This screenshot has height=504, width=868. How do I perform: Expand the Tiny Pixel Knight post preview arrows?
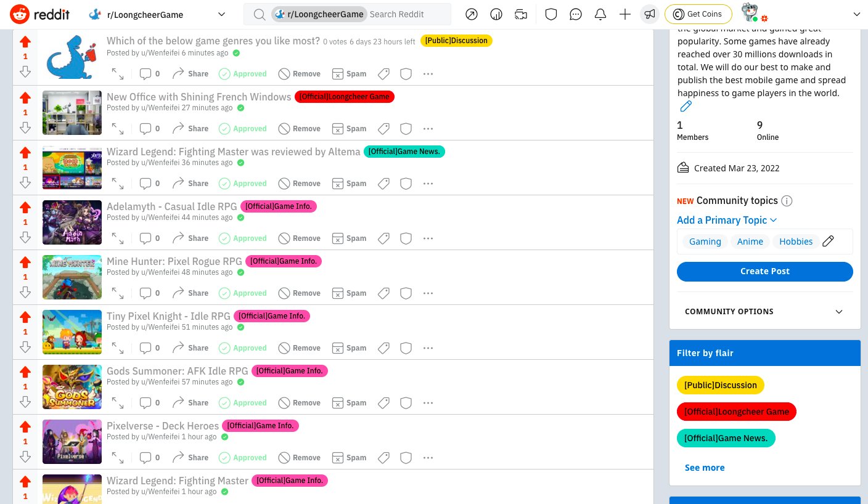click(117, 348)
